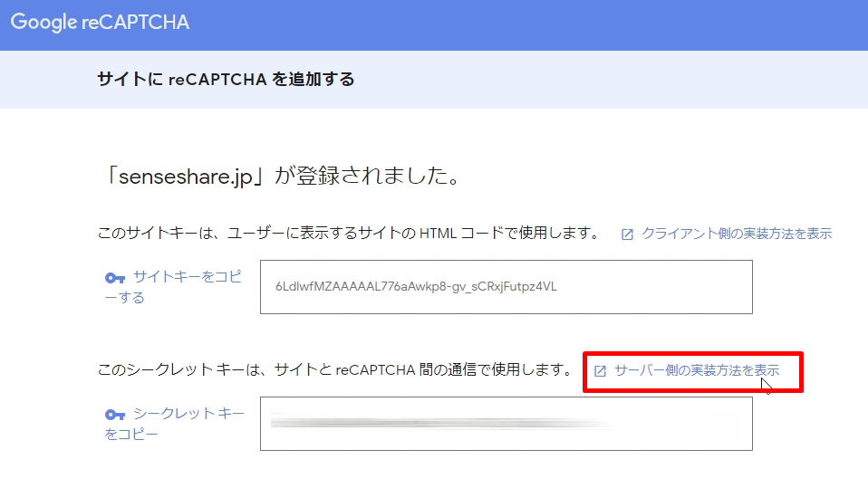Click the secret key description sentence
Image resolution: width=868 pixels, height=488 pixels.
tap(335, 369)
